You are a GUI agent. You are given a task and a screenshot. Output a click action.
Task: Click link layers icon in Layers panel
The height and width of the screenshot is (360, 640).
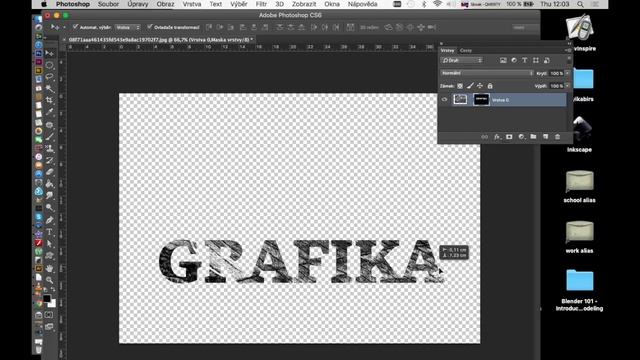[x=484, y=137]
